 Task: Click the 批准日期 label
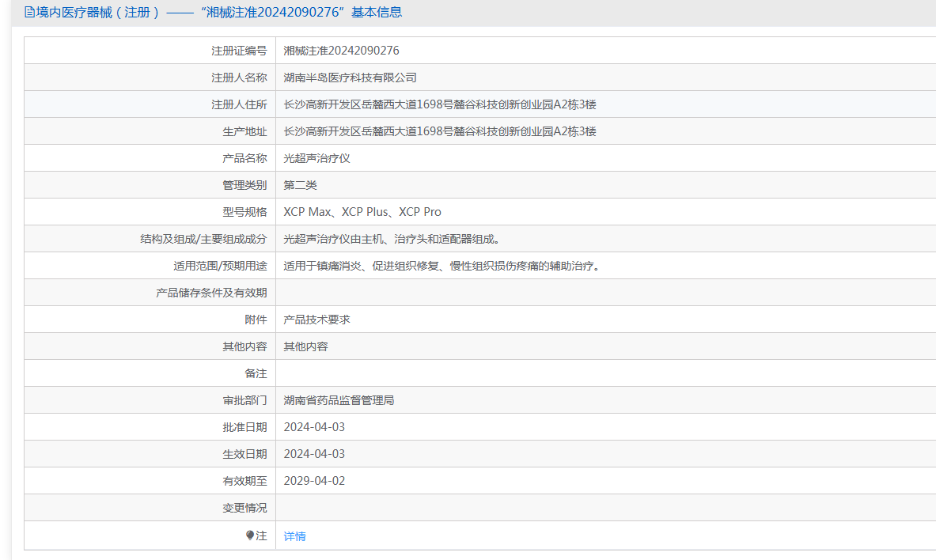[x=244, y=427]
